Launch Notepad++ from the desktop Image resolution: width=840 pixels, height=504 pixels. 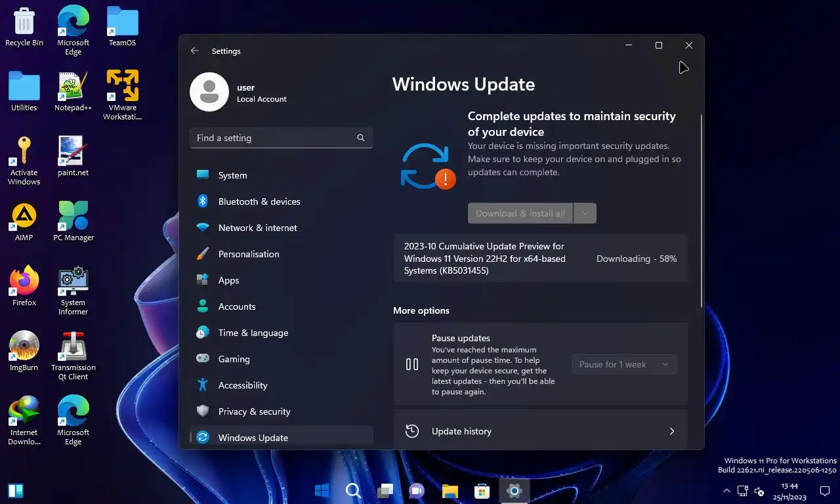tap(73, 91)
